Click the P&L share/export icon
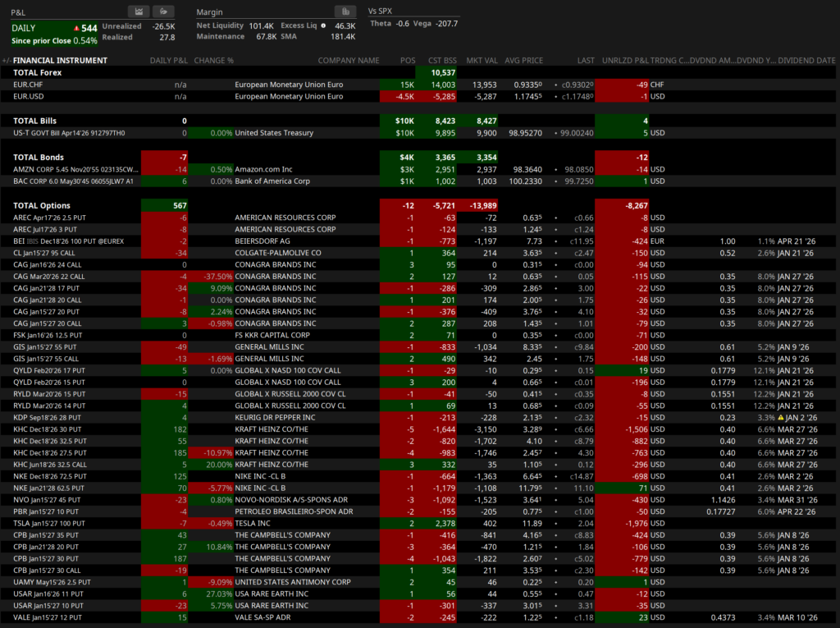The image size is (840, 628). tap(164, 11)
